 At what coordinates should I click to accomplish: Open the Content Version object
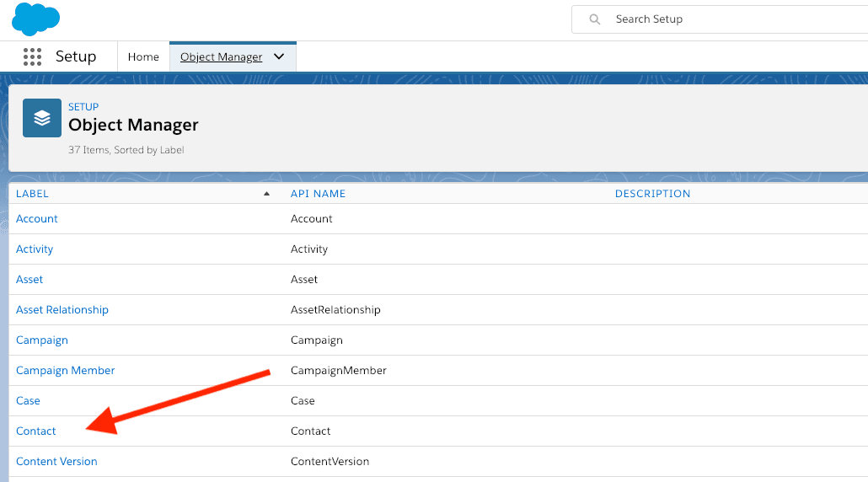tap(56, 462)
